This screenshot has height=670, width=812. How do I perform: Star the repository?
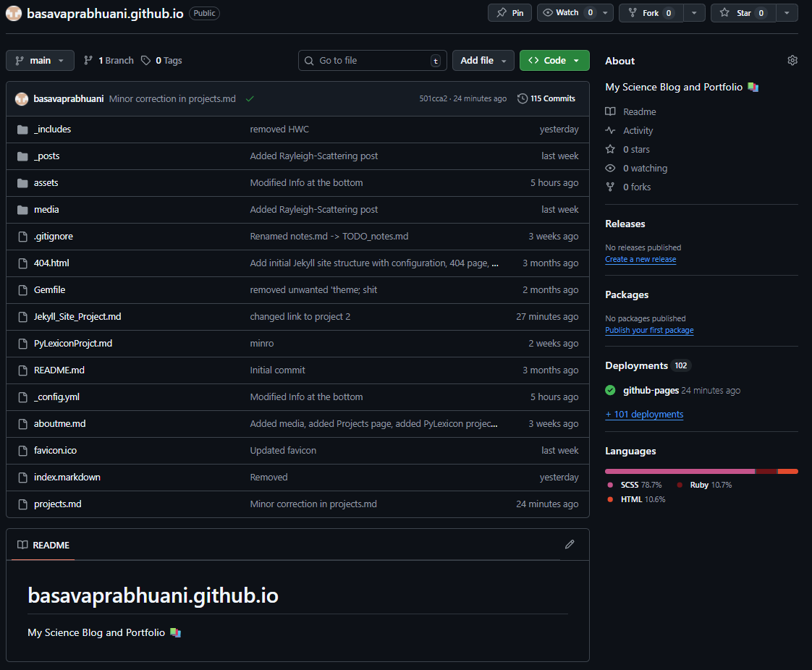click(743, 13)
